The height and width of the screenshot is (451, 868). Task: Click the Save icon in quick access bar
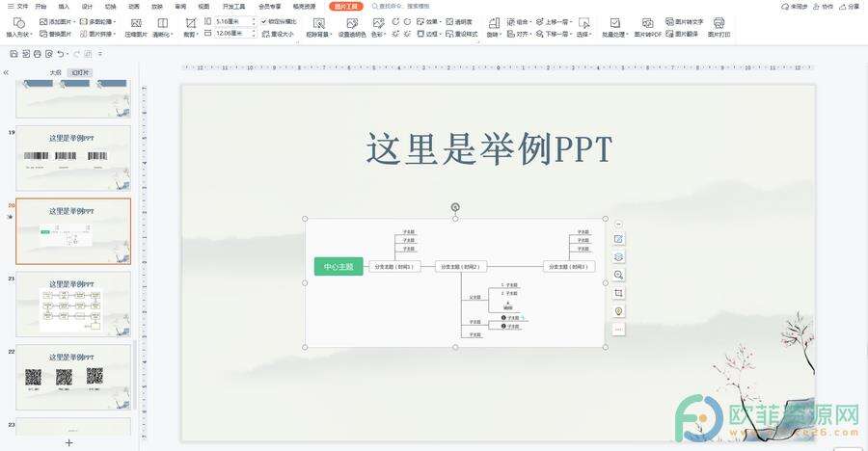(x=14, y=54)
